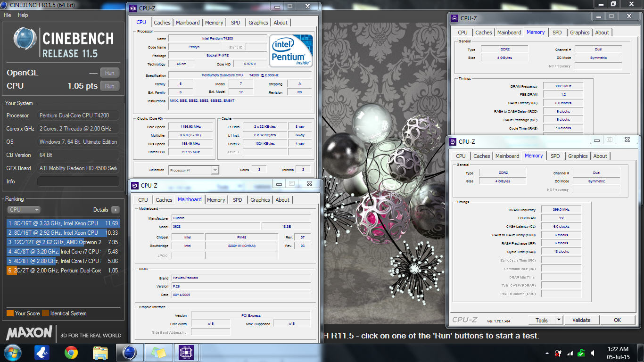Click the CPU score 1.05 pts
This screenshot has width=644, height=362.
pyautogui.click(x=83, y=86)
